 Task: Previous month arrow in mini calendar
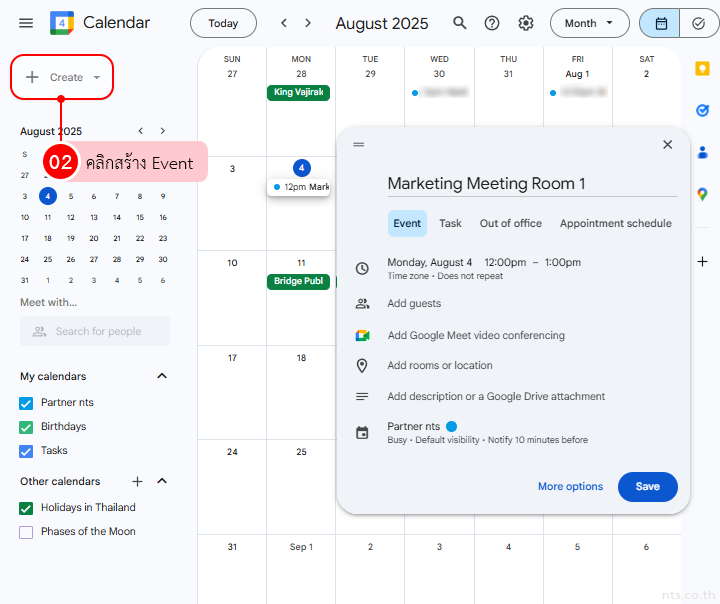141,131
